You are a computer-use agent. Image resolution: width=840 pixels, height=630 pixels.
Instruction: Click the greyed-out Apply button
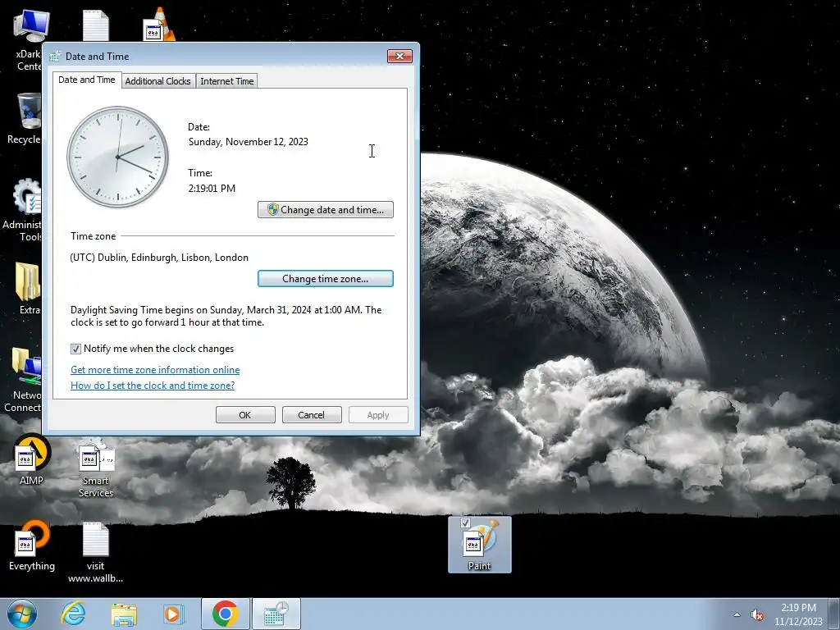tap(378, 414)
